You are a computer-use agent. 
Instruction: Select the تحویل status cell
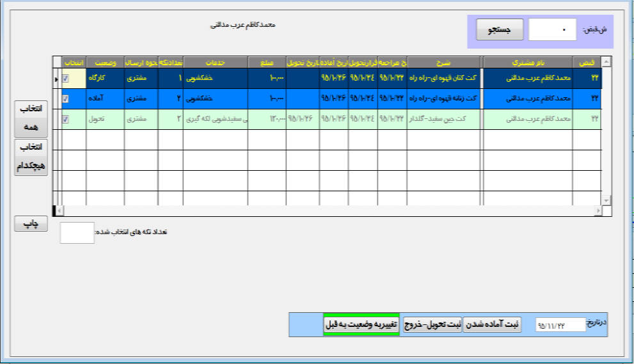point(105,120)
